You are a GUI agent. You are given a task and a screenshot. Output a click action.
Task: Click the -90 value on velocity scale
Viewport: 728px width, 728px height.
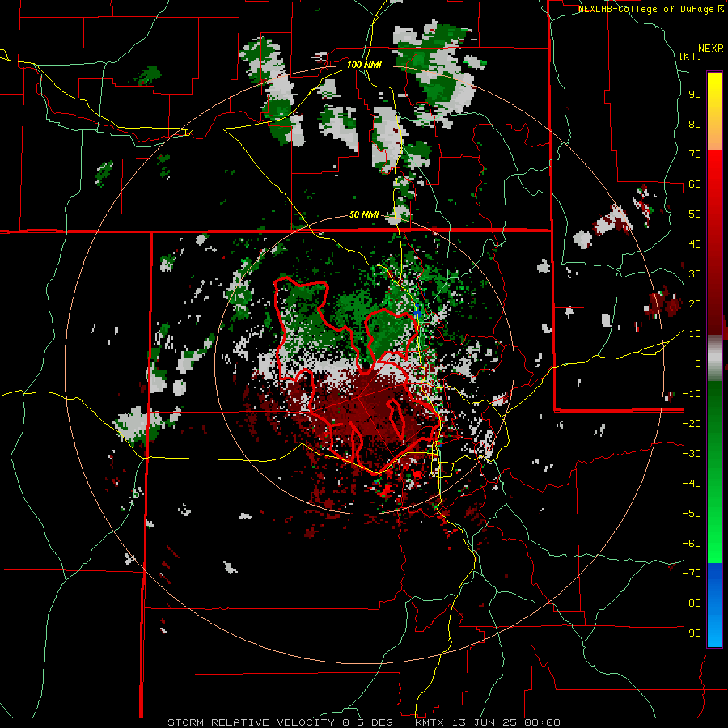coord(692,633)
